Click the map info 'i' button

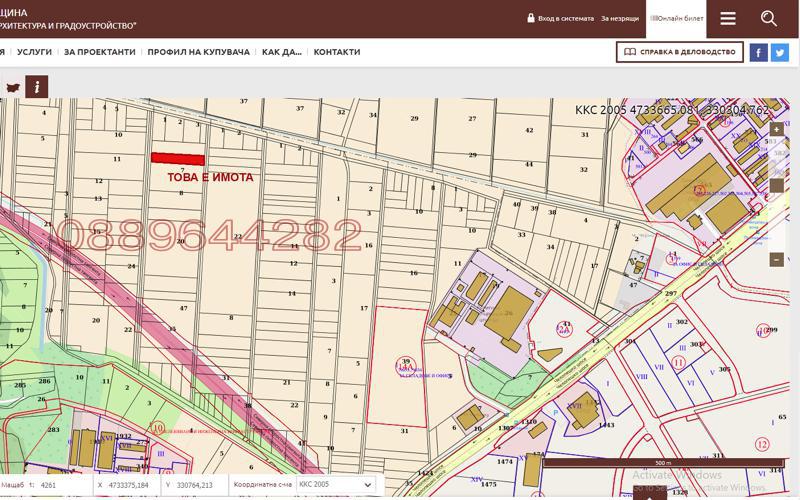point(37,87)
